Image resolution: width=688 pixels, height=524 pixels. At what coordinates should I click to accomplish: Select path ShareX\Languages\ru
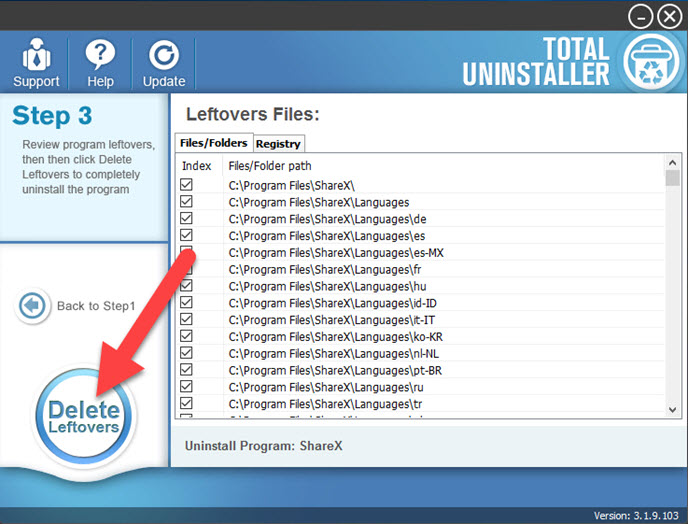tap(326, 388)
